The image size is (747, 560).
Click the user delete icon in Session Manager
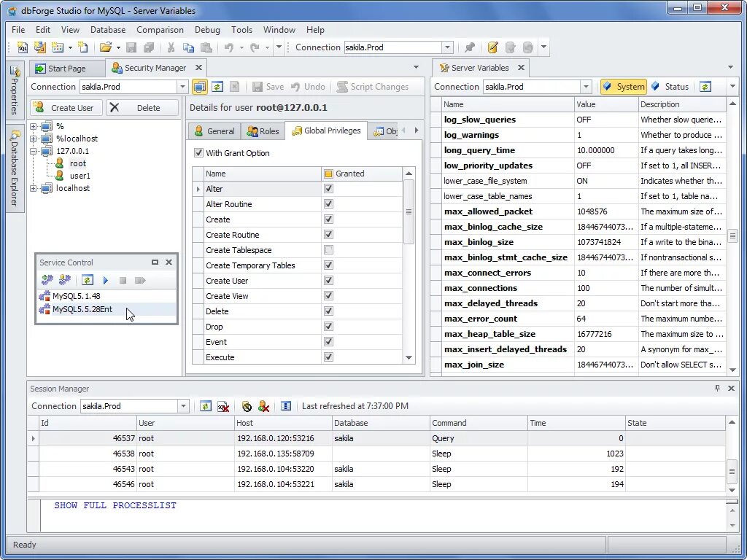click(263, 406)
